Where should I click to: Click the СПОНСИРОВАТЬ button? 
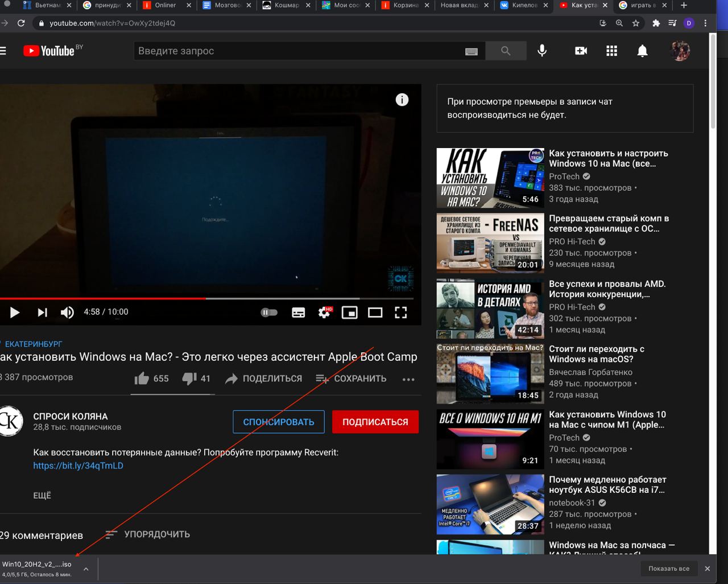pyautogui.click(x=279, y=422)
